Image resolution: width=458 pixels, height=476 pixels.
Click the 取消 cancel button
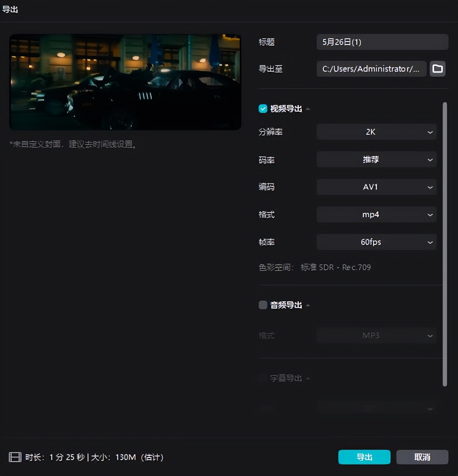click(422, 457)
